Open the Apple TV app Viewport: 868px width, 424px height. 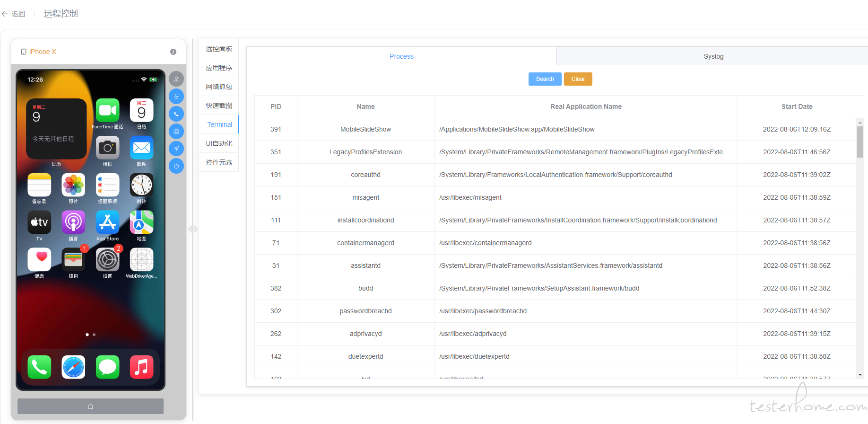click(39, 222)
